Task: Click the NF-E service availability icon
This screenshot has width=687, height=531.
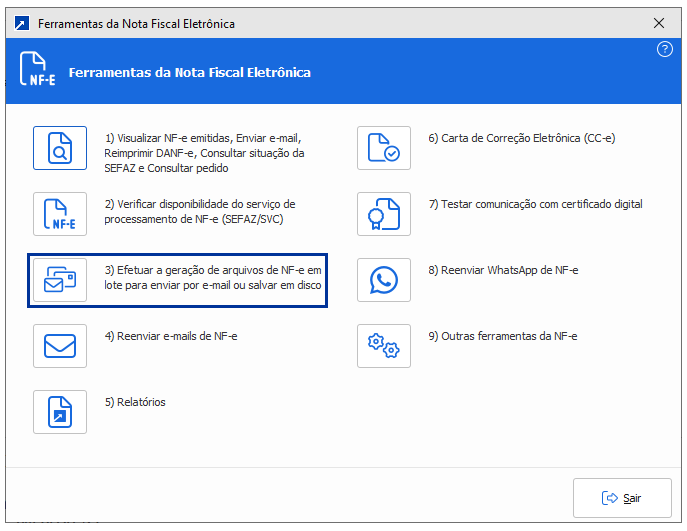Action: [60, 214]
